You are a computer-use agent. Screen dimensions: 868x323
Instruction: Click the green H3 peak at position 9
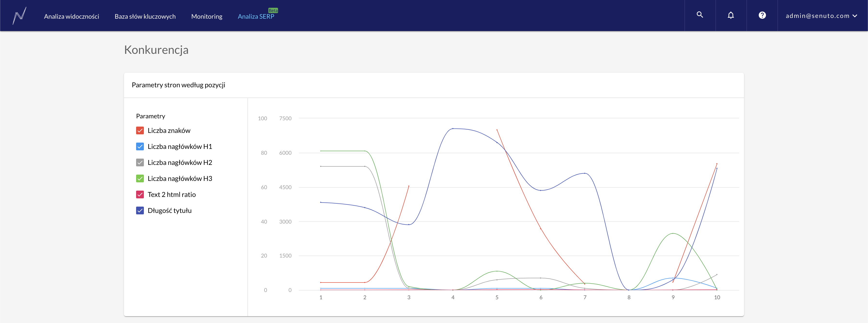tap(673, 233)
